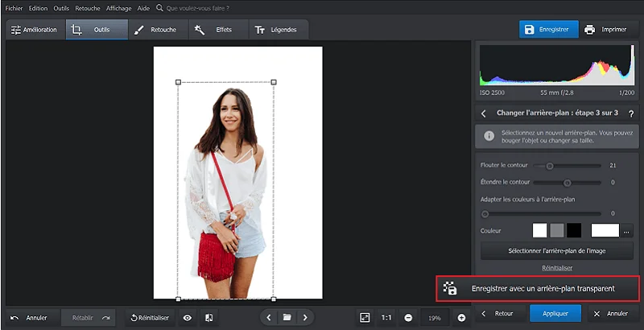
Task: Select the black color swatch
Action: click(574, 231)
